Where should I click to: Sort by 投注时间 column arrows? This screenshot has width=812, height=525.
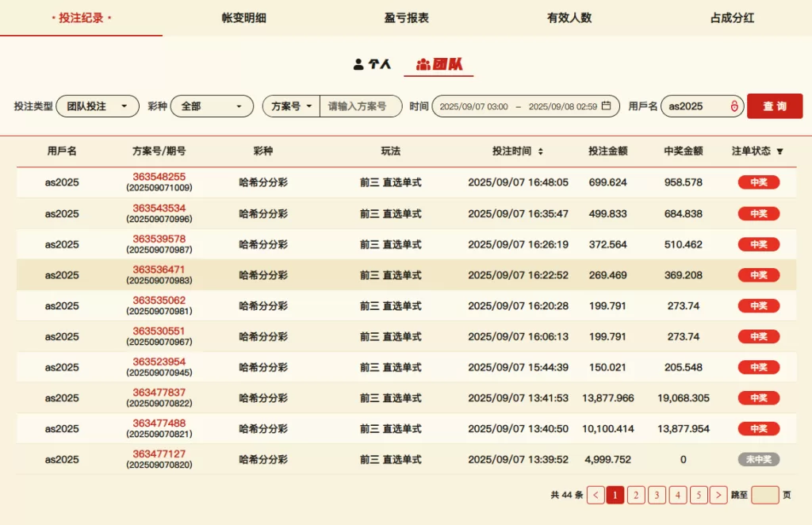coord(540,151)
